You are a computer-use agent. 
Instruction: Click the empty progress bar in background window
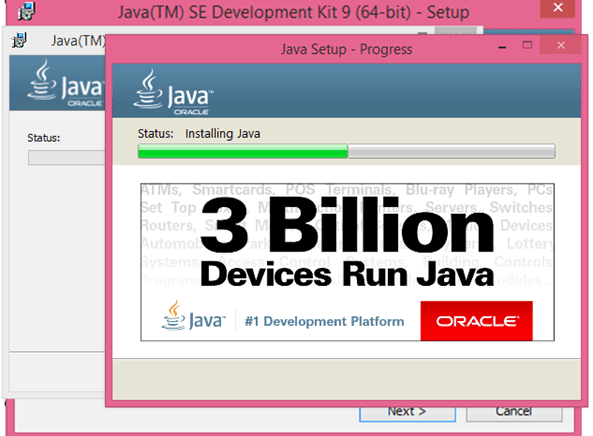(x=67, y=158)
